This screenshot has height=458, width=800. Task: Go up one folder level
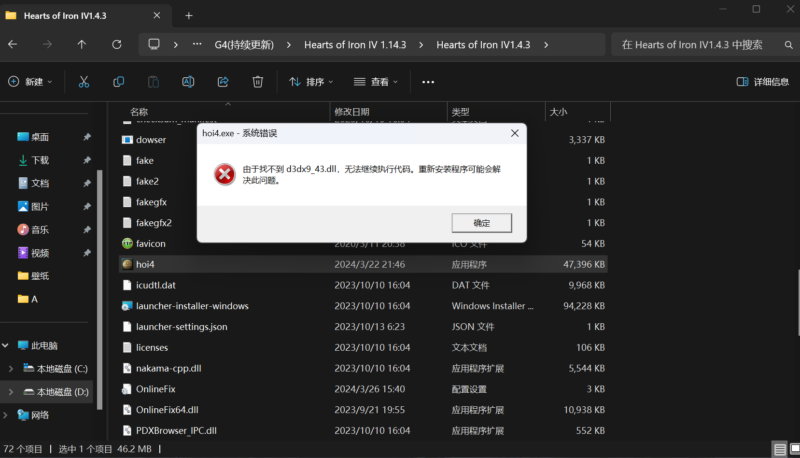pos(82,45)
